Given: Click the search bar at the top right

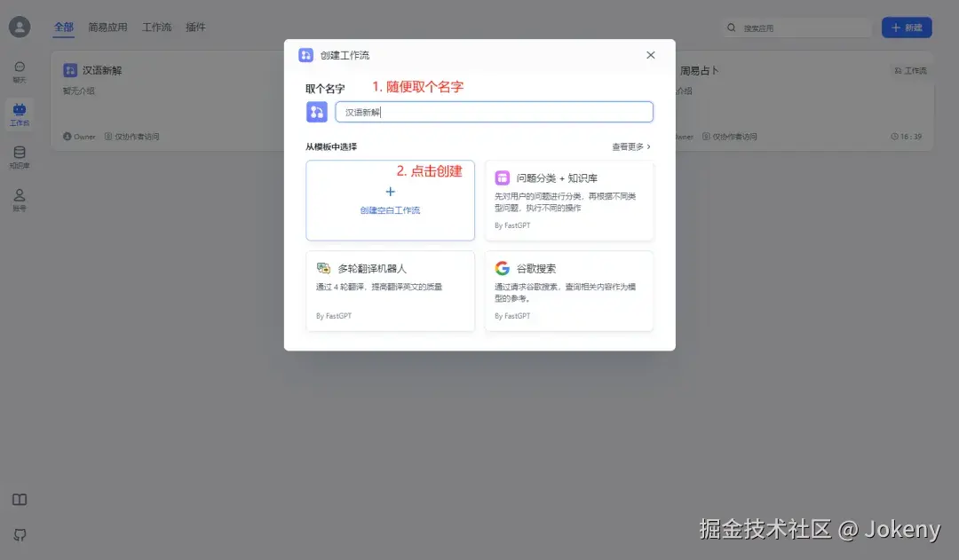Looking at the screenshot, I should (x=797, y=28).
